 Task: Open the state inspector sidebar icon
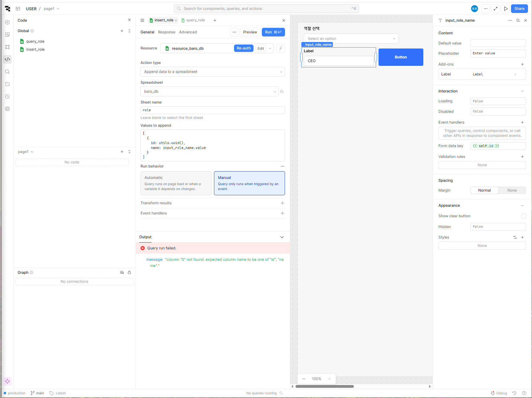click(7, 84)
